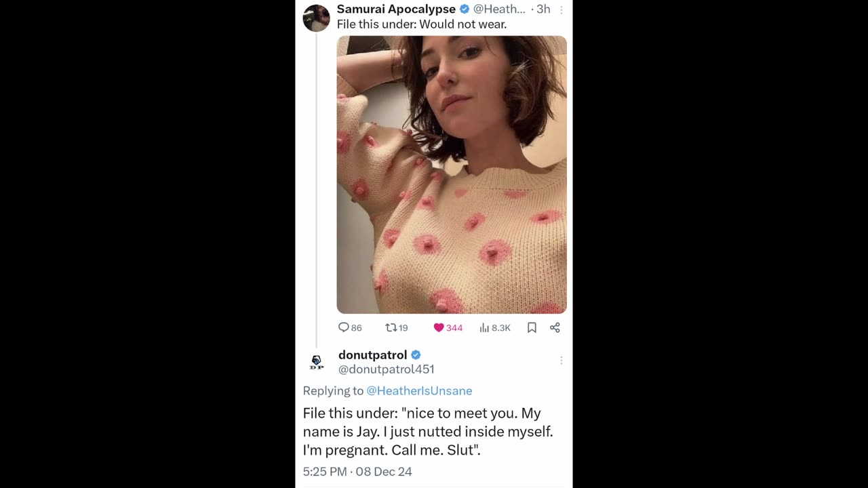Open Samurai Apocalypse display name

tap(396, 9)
